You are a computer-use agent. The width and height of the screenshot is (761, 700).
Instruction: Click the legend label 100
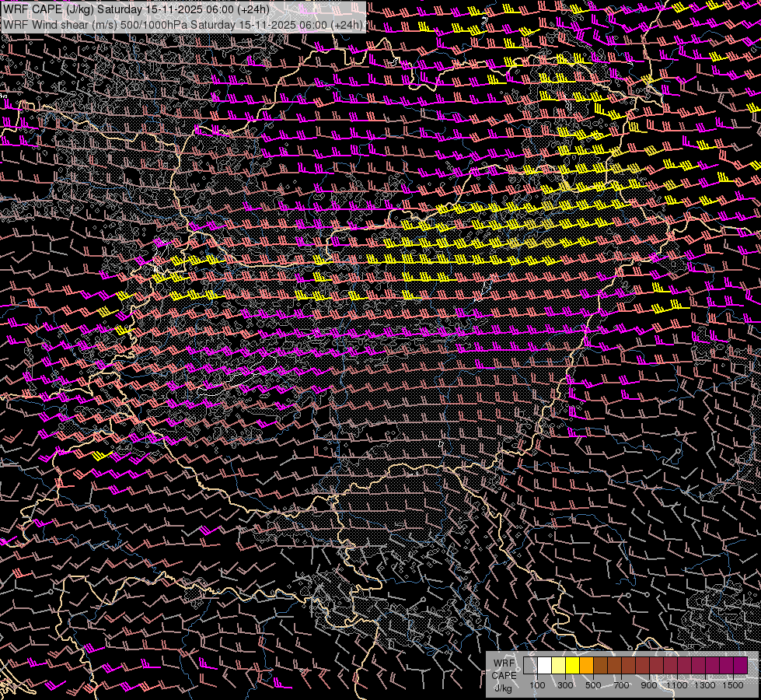click(x=537, y=685)
